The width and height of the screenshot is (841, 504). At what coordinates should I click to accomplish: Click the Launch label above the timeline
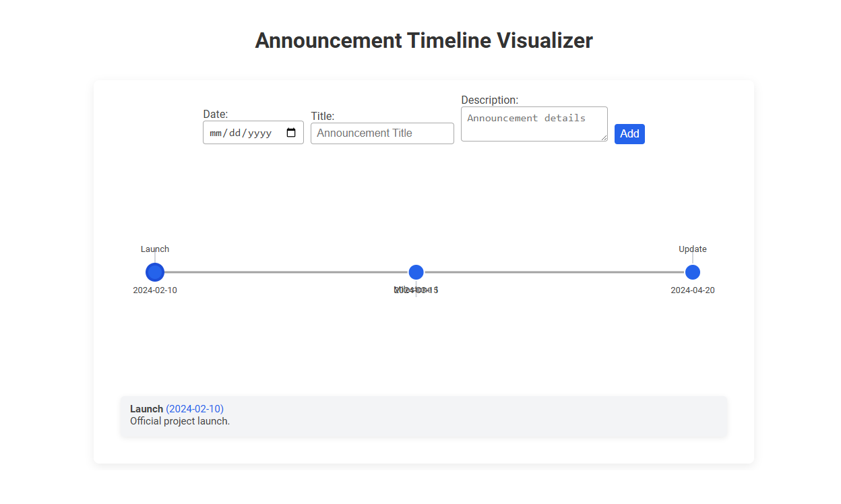(154, 249)
